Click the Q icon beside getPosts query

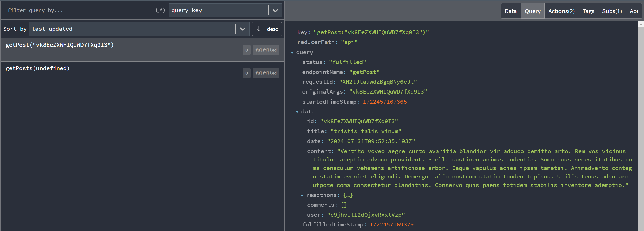click(246, 73)
